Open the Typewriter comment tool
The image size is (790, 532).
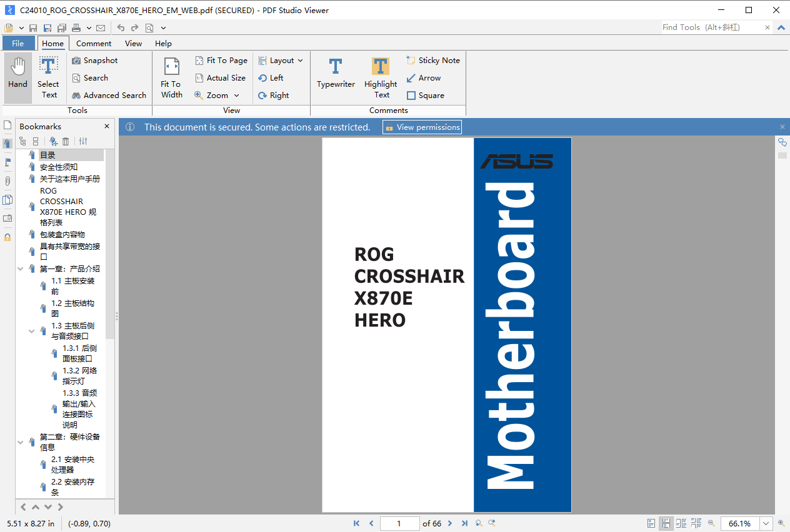tap(336, 76)
